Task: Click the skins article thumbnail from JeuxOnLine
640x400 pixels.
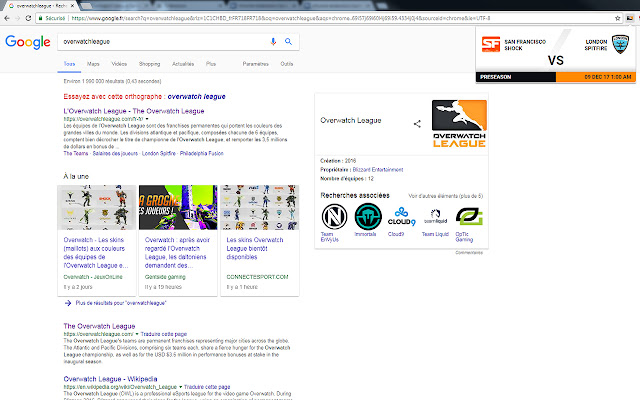Action: tap(97, 207)
